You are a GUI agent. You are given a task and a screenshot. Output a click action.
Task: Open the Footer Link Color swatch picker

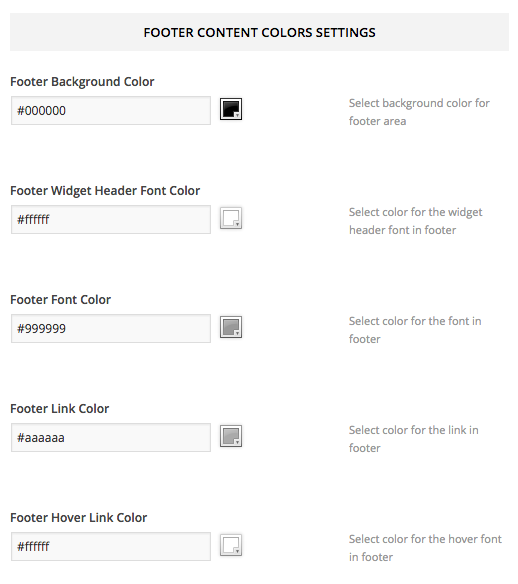point(231,436)
